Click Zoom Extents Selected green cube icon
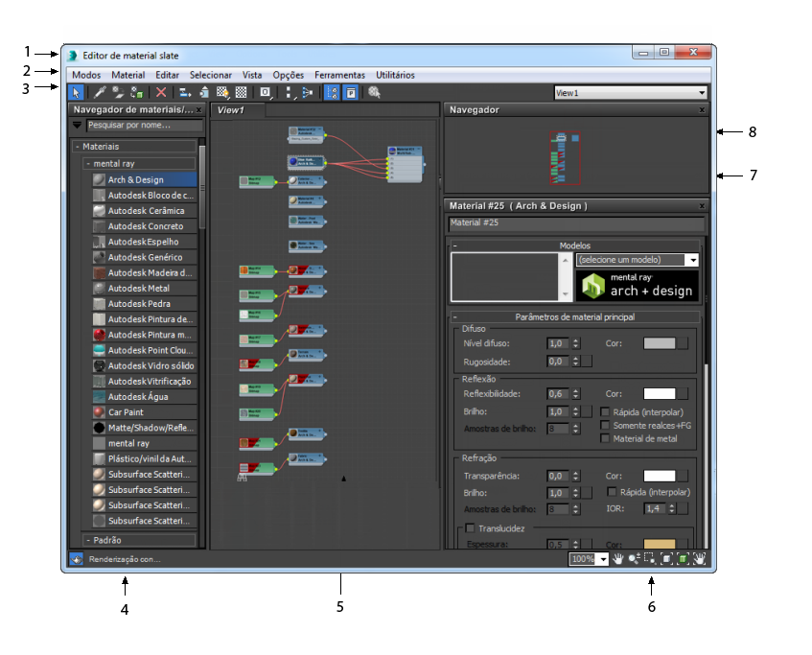 coord(683,559)
